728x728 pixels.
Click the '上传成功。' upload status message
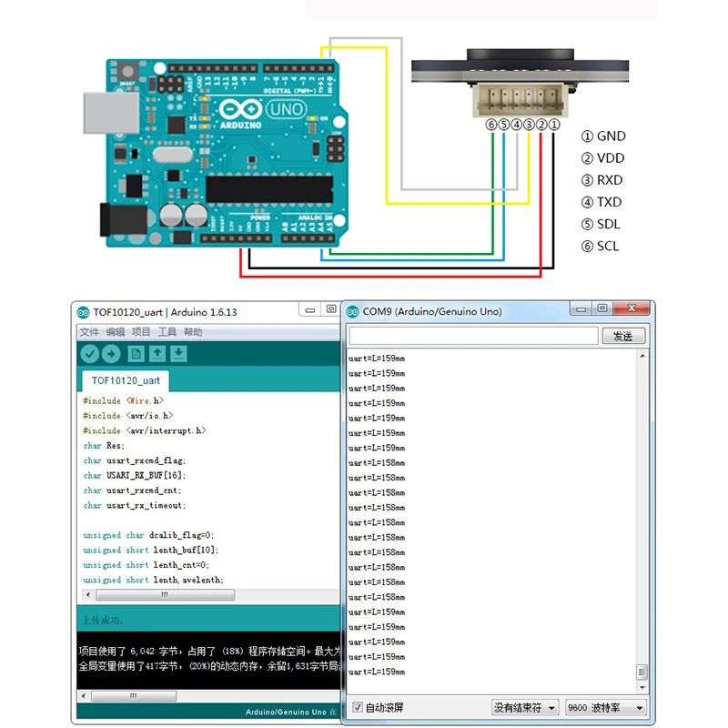pyautogui.click(x=103, y=621)
